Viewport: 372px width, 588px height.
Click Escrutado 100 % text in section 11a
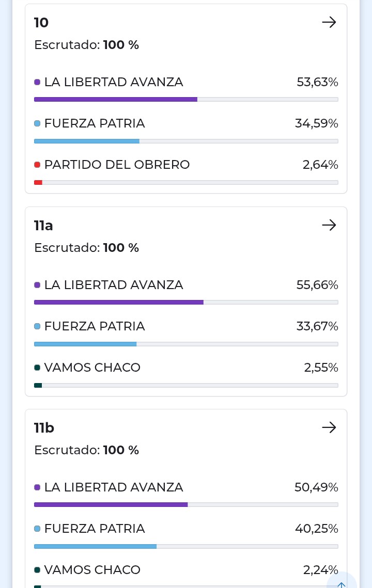coord(86,248)
